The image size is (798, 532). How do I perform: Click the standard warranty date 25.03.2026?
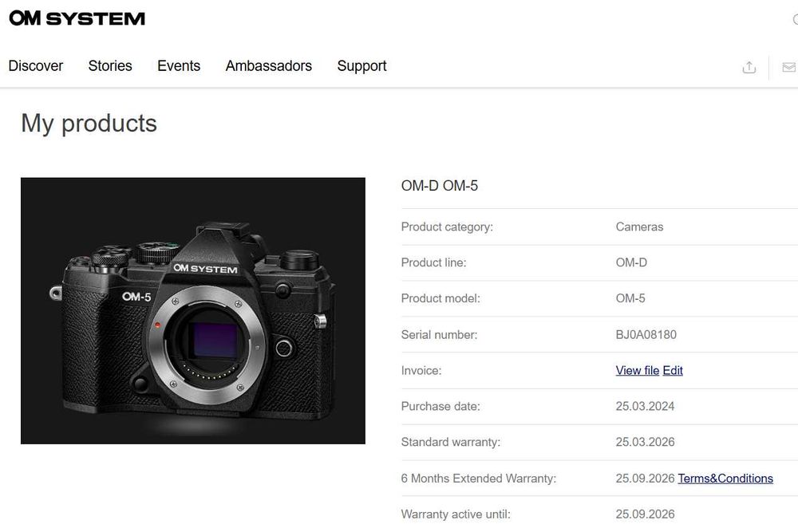[645, 442]
